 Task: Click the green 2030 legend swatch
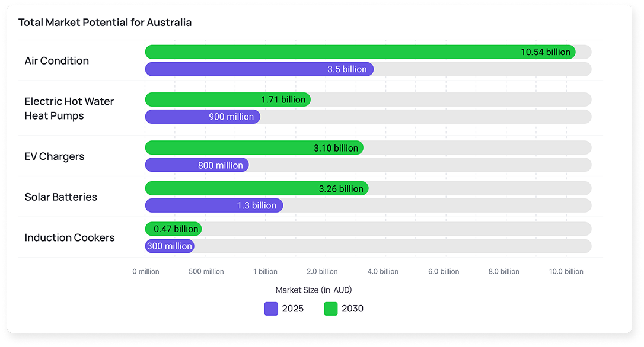[331, 309]
